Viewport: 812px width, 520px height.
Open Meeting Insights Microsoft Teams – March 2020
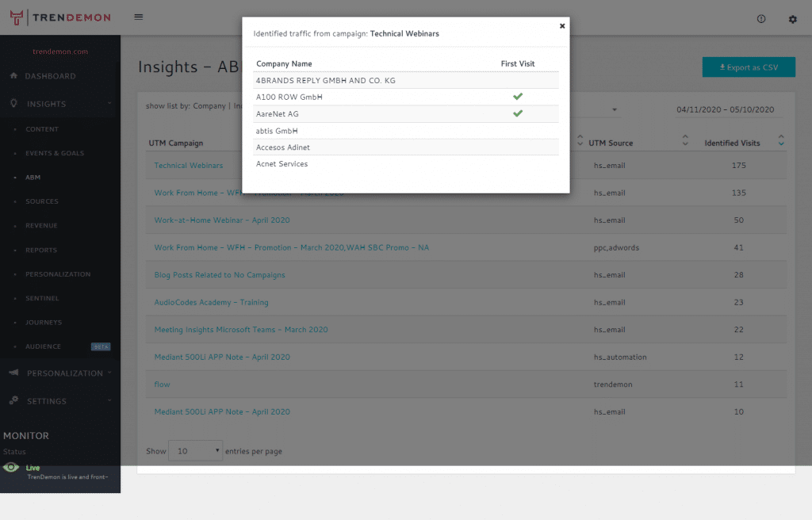click(x=241, y=330)
